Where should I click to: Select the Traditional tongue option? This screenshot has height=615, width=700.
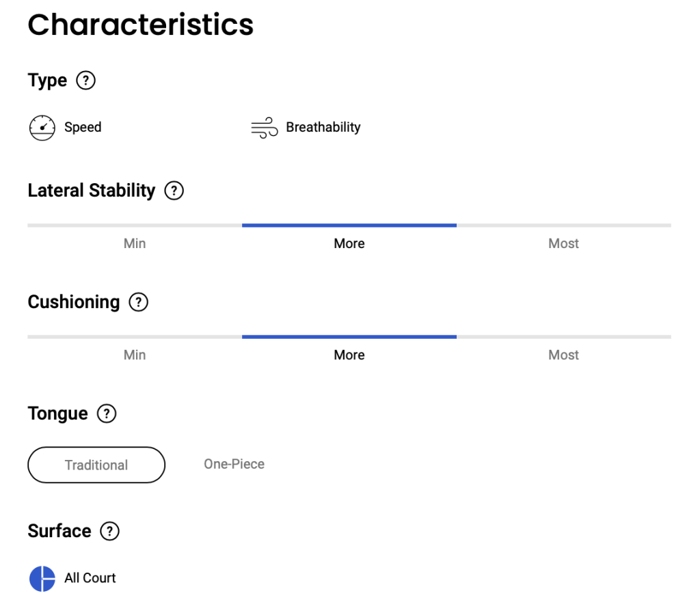[x=96, y=465]
